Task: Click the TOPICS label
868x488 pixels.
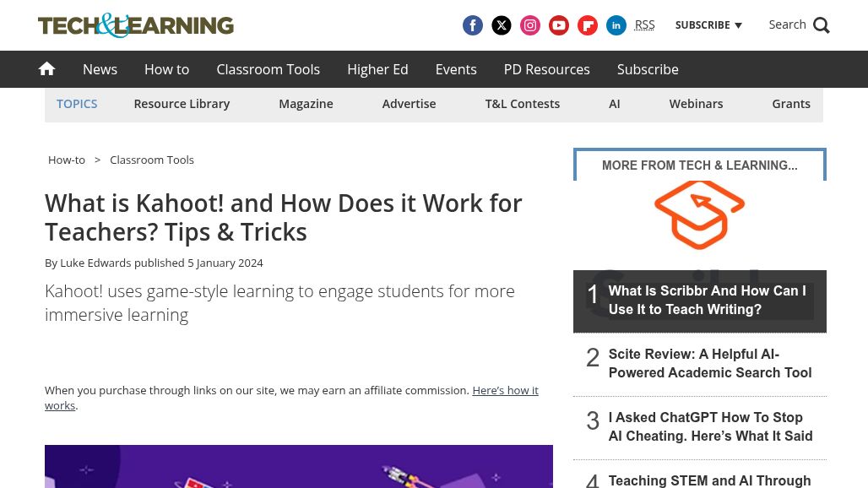Action: [77, 104]
